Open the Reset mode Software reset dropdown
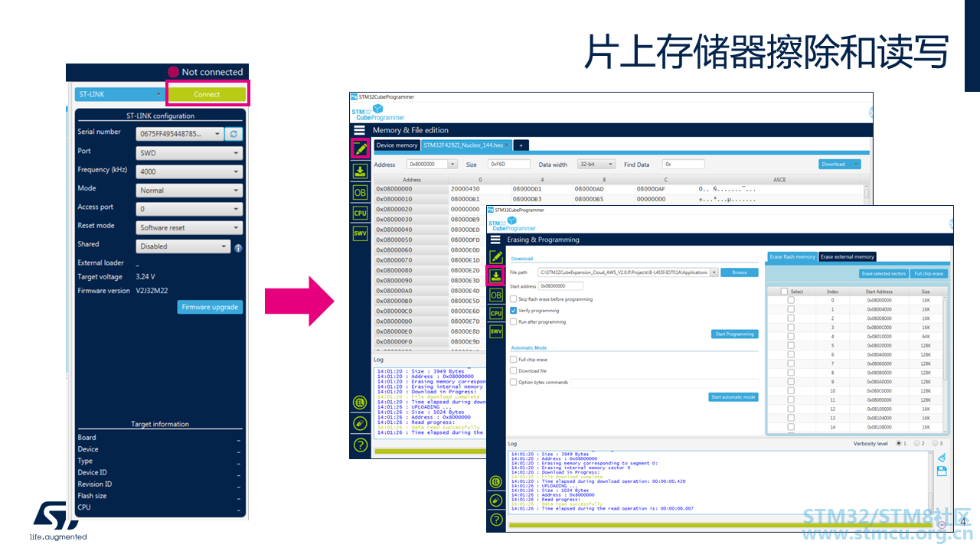Image resolution: width=980 pixels, height=551 pixels. 189,228
